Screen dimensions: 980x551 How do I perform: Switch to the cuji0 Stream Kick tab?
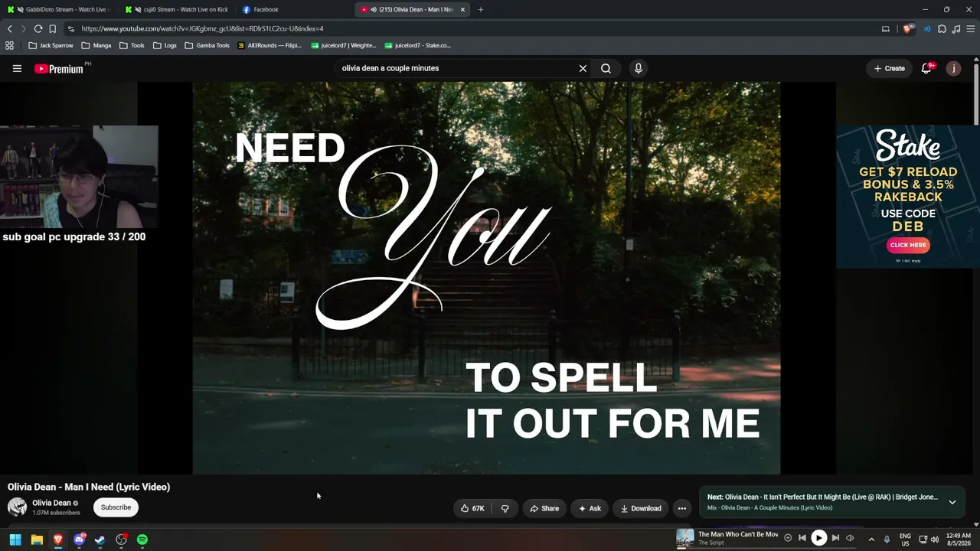[178, 9]
